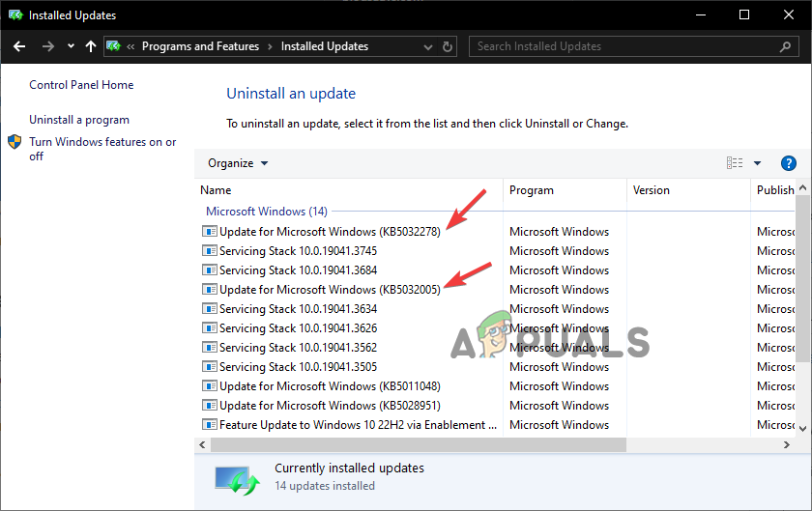812x511 pixels.
Task: Click Microsoft Windows program cell for KB5032278
Action: [560, 232]
